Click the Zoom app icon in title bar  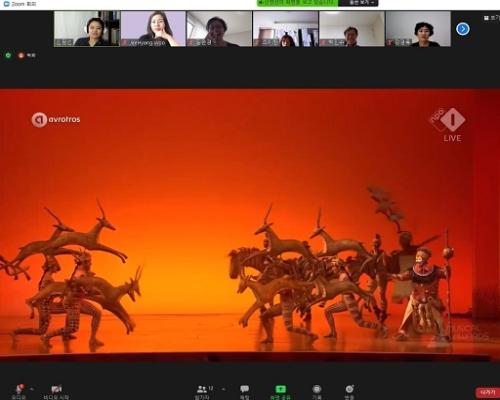coord(6,4)
